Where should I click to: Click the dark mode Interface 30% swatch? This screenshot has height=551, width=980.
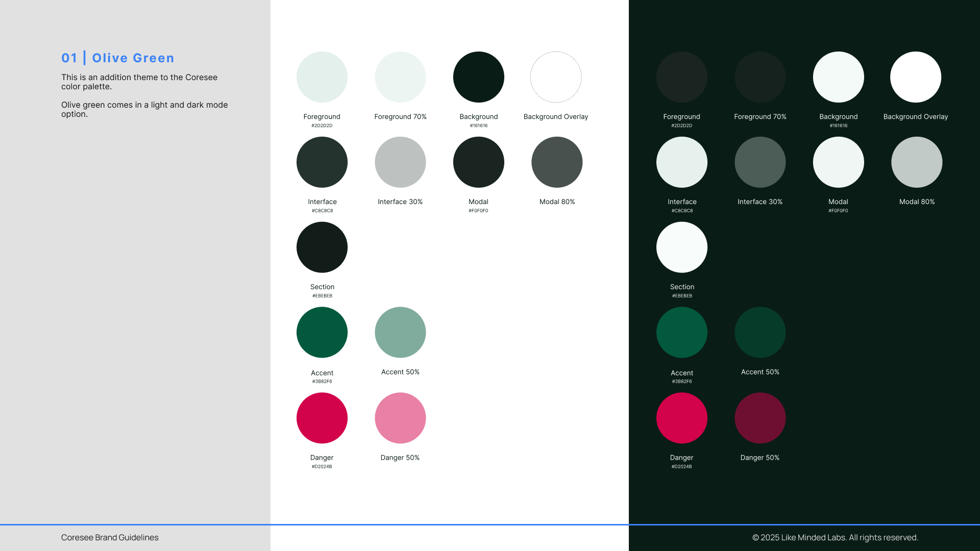760,162
